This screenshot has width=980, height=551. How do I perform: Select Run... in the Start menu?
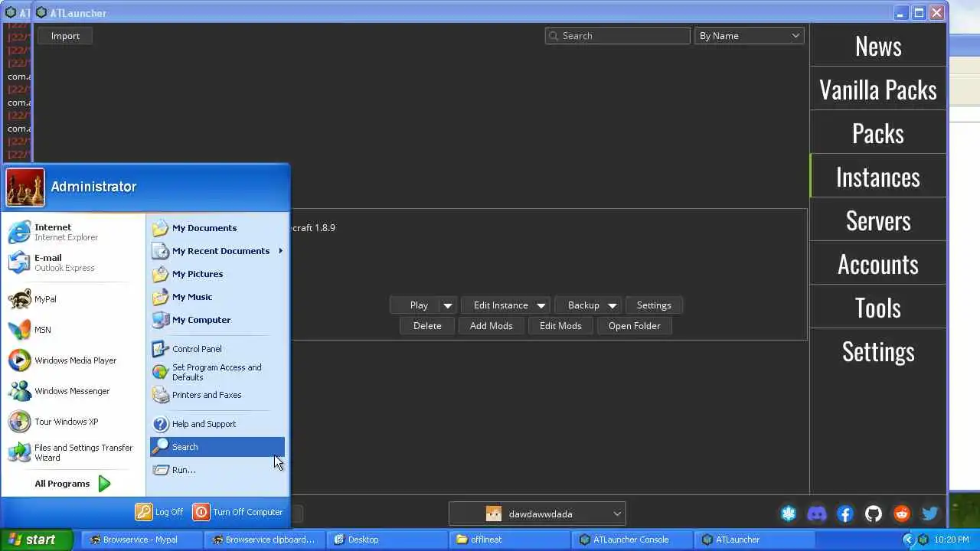pos(217,470)
